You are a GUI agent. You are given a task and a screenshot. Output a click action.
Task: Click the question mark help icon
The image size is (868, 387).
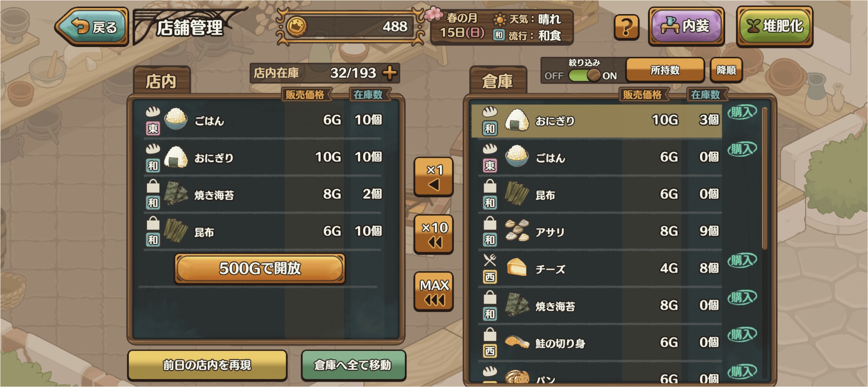tap(626, 27)
